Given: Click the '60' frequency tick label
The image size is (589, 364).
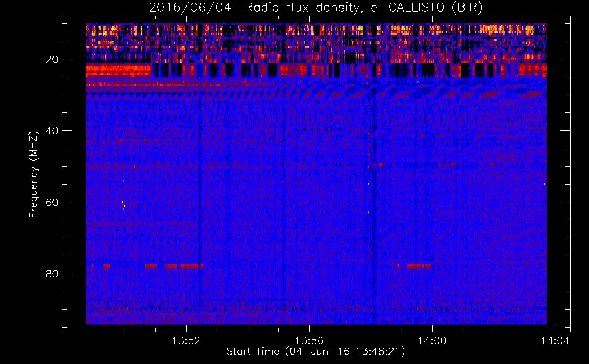Looking at the screenshot, I should (x=52, y=202).
